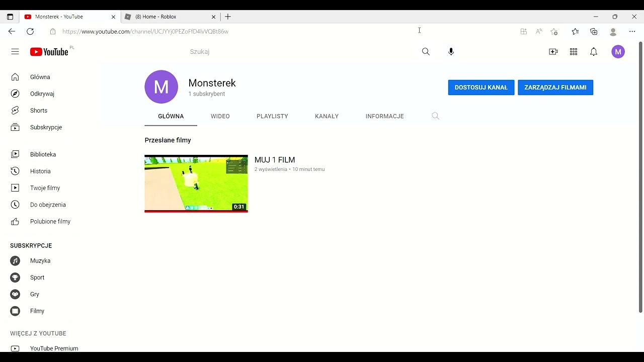Click ZARZĄDZAJ FILMAMI button
Screen dimensions: 644x362
click(555, 87)
